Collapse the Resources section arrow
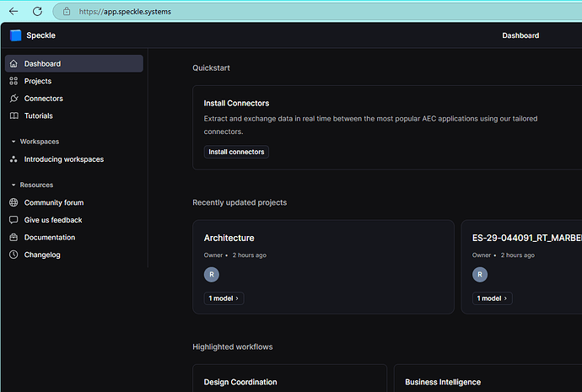 (x=13, y=185)
